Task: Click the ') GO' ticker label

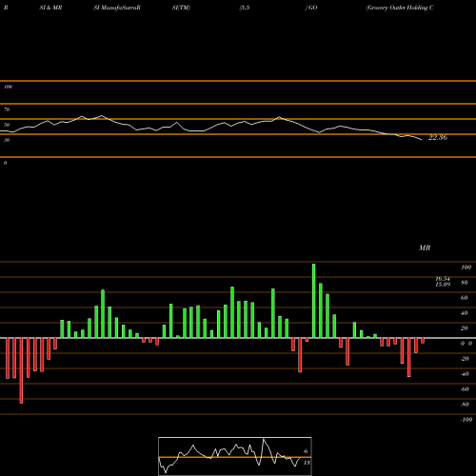Action: [311, 8]
